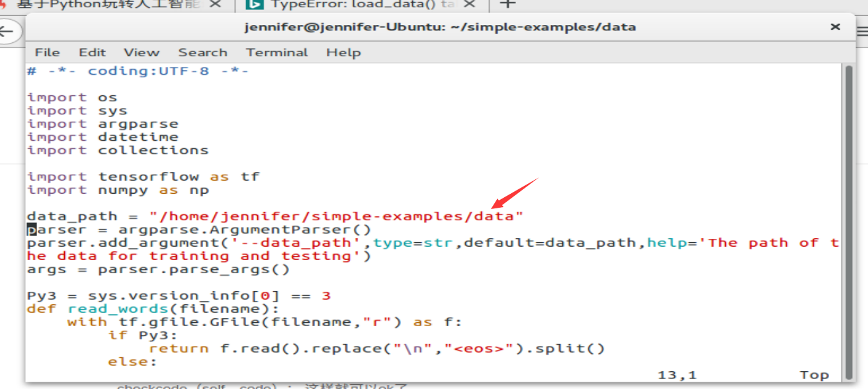Click the 'import numpy as np' line
The height and width of the screenshot is (389, 868).
118,190
